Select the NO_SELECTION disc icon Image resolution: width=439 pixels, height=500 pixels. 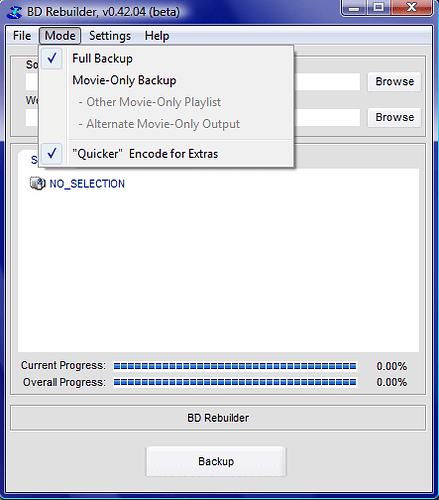[37, 183]
